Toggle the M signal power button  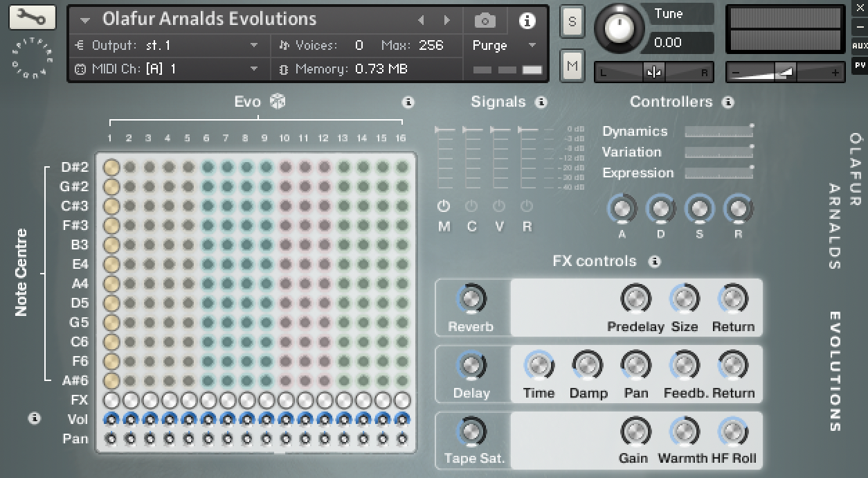click(x=444, y=206)
